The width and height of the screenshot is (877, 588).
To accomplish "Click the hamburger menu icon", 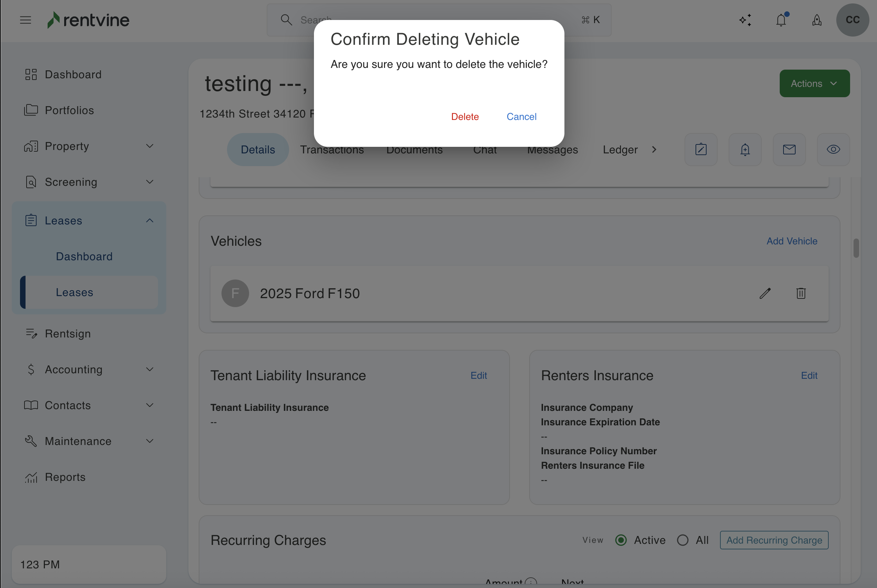I will tap(25, 20).
